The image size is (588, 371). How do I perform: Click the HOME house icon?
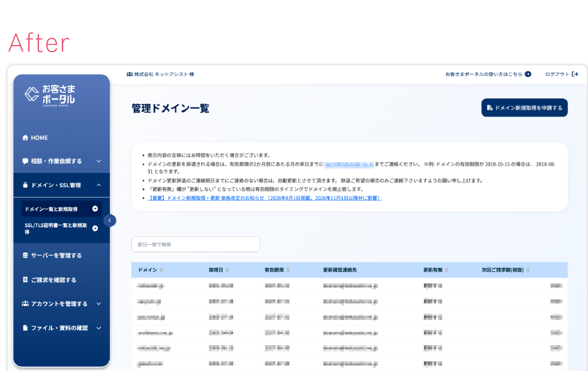(25, 137)
